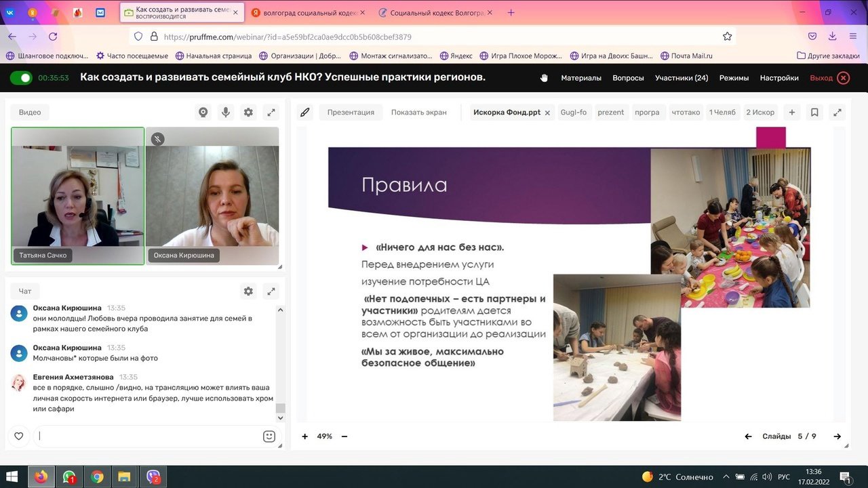Viewport: 868px width, 488px height.
Task: Open the Firefox application menu
Action: [x=854, y=37]
